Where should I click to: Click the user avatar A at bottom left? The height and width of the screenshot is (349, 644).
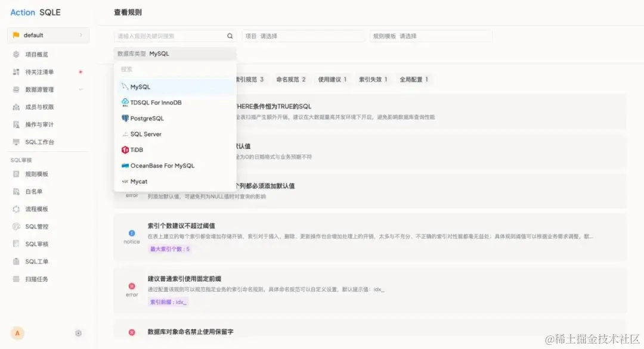point(17,333)
